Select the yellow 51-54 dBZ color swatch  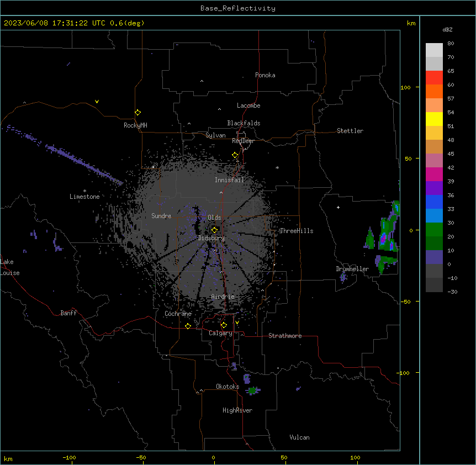(434, 119)
